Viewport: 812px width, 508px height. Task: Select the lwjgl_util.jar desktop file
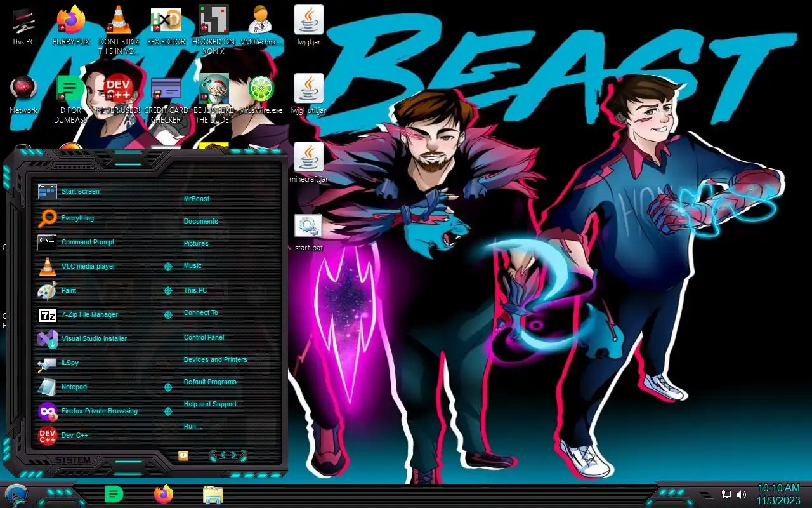point(309,94)
